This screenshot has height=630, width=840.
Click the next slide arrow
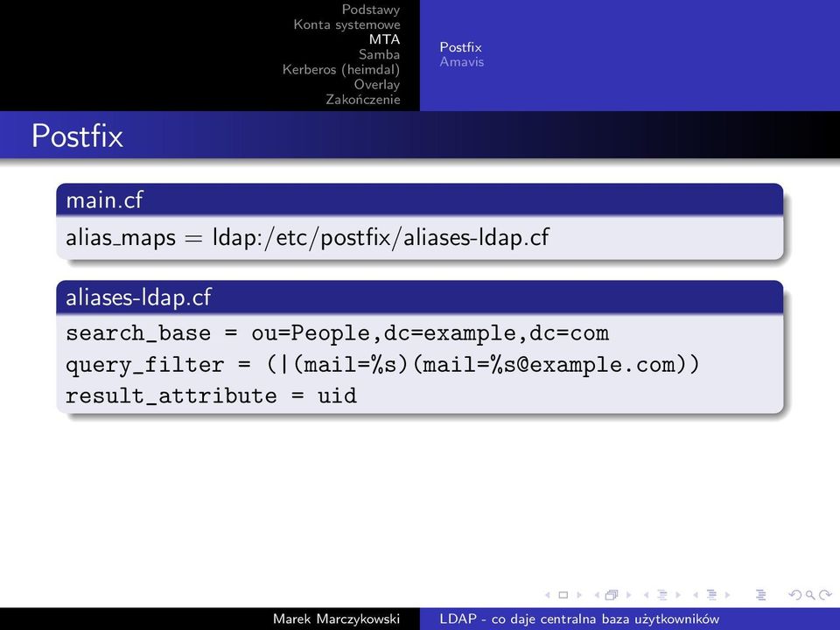click(x=579, y=595)
